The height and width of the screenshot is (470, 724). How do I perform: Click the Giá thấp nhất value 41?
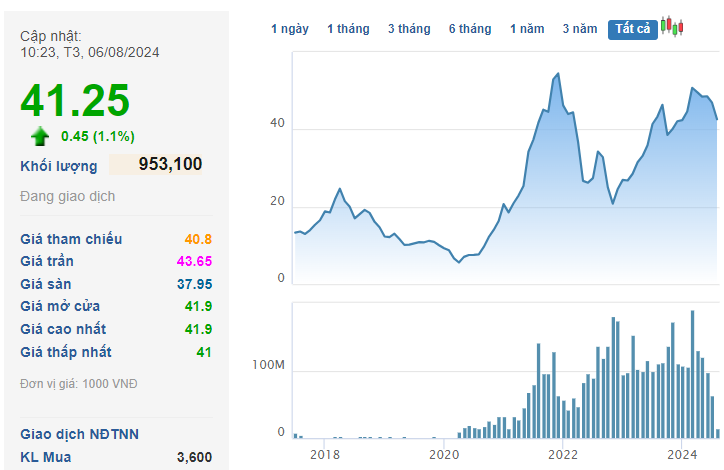(203, 352)
